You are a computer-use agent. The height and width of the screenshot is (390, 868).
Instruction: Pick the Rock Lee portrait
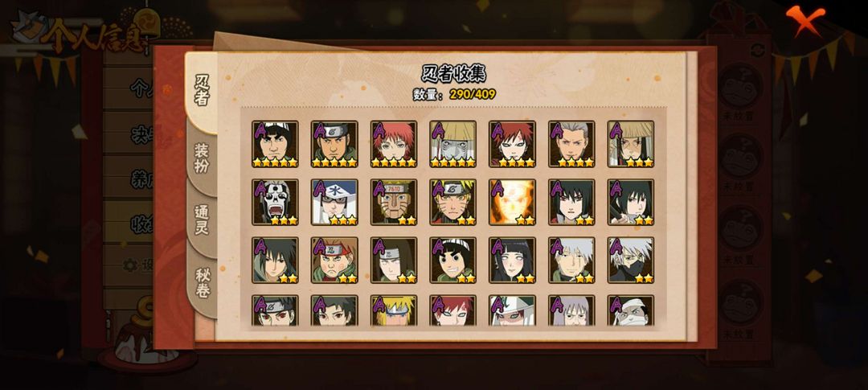452,261
